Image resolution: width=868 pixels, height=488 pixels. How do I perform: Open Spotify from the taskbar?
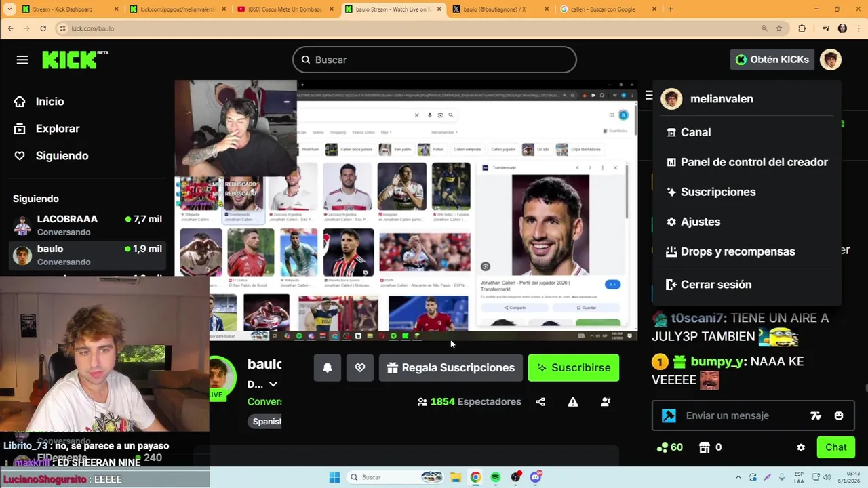pyautogui.click(x=496, y=477)
